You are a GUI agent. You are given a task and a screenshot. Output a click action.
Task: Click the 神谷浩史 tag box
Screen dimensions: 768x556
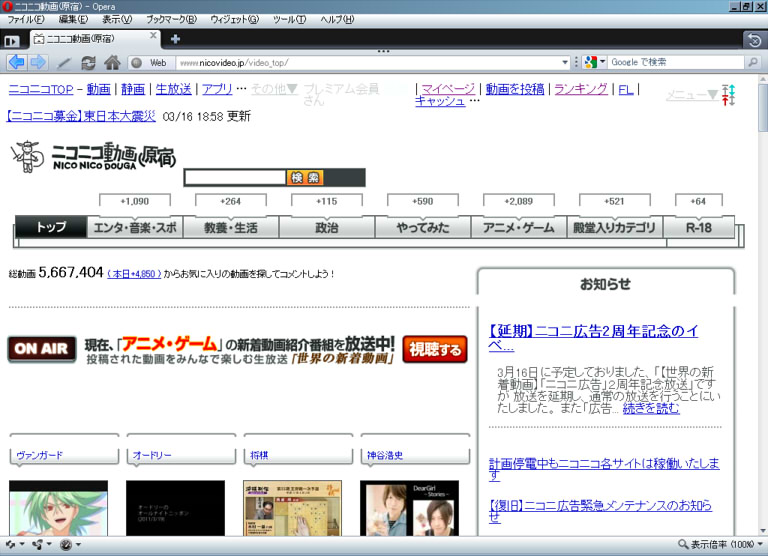pos(415,455)
